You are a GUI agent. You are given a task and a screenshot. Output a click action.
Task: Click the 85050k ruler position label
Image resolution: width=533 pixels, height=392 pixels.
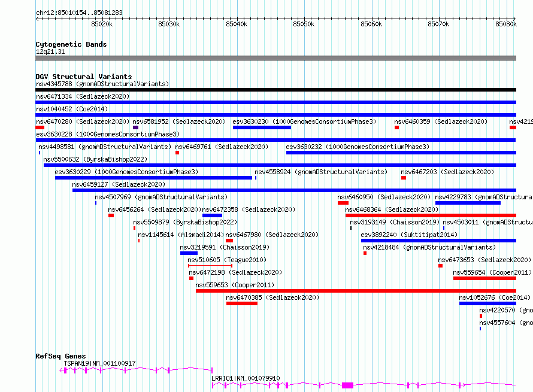304,24
